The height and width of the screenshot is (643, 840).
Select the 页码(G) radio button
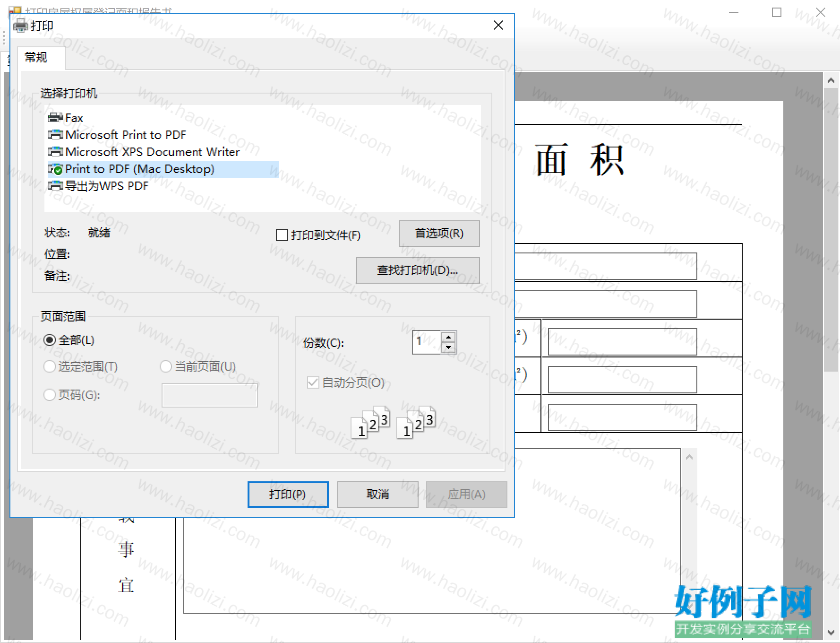click(50, 395)
